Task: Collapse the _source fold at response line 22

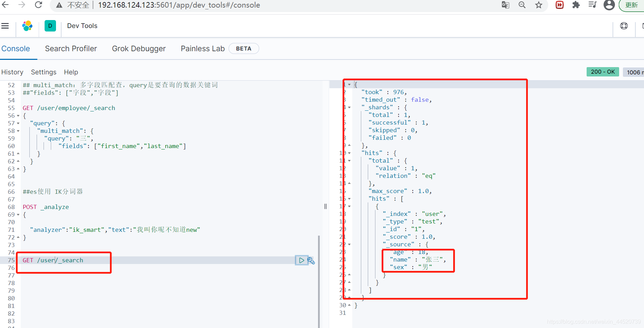Action: click(349, 245)
